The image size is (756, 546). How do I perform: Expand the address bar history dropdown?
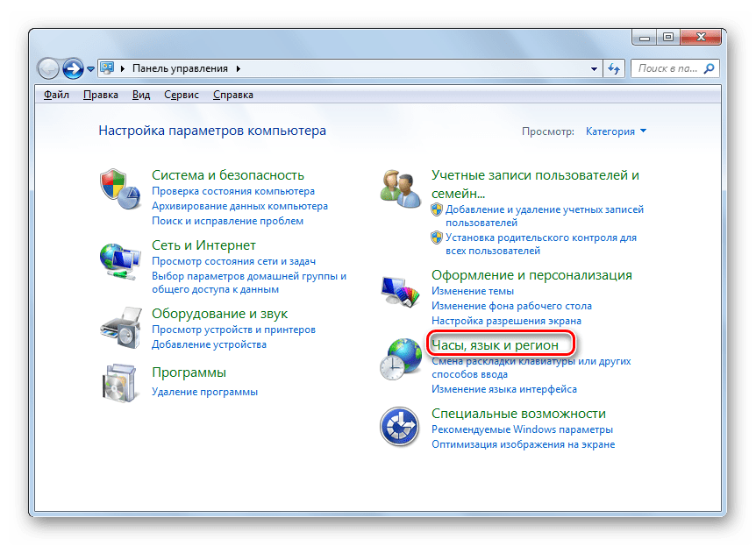point(594,69)
